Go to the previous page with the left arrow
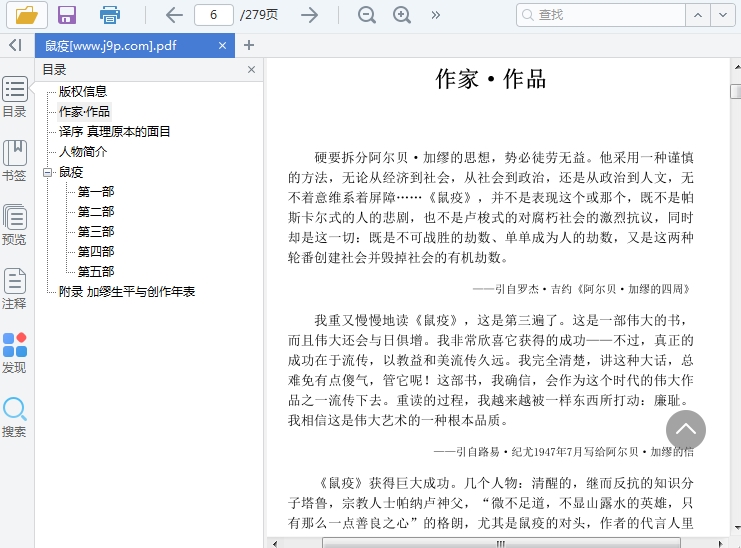Viewport: 741px width, 548px height. (174, 15)
